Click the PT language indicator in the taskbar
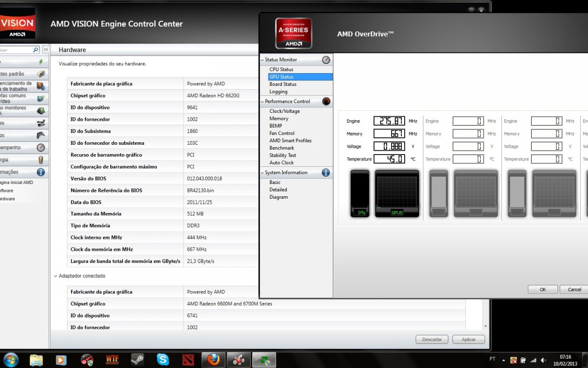 pyautogui.click(x=492, y=359)
